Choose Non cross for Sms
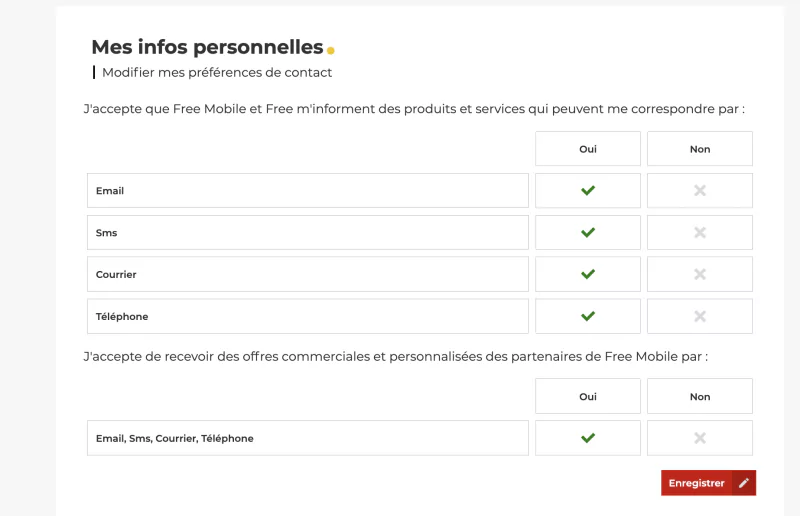This screenshot has height=516, width=800. click(700, 232)
